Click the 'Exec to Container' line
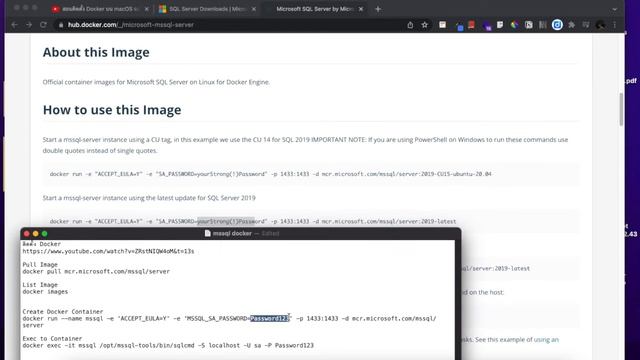The width and height of the screenshot is (640, 360). [x=52, y=338]
